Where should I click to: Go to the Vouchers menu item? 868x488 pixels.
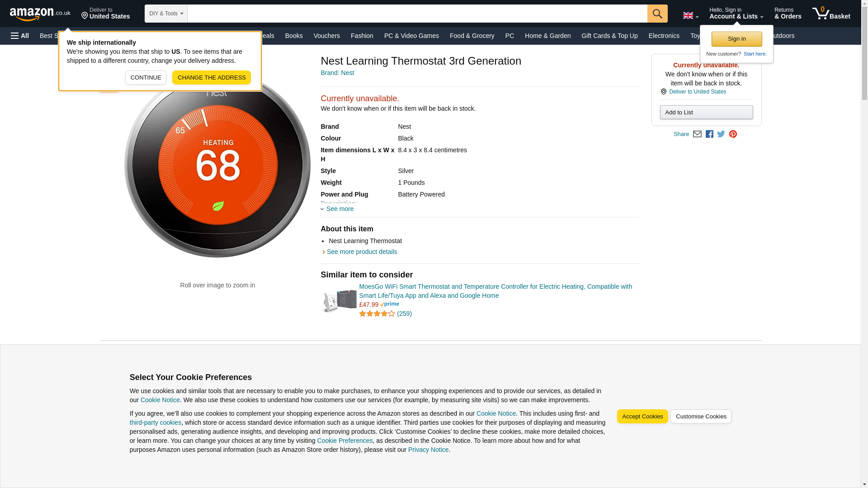click(x=326, y=36)
